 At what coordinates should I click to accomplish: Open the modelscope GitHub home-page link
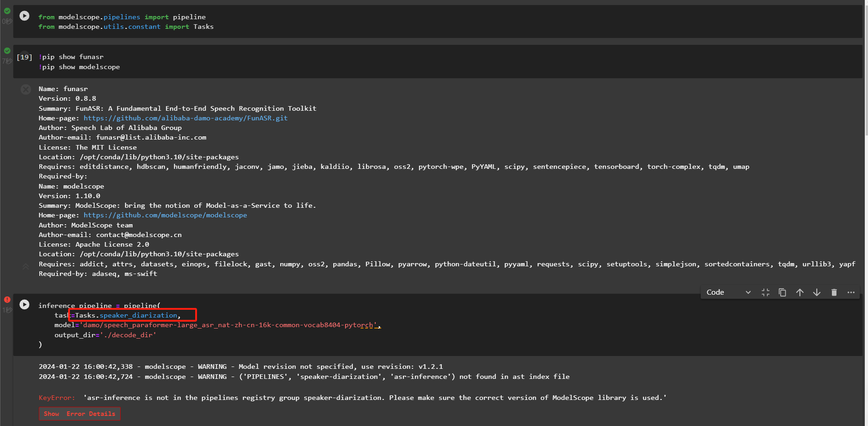[165, 215]
